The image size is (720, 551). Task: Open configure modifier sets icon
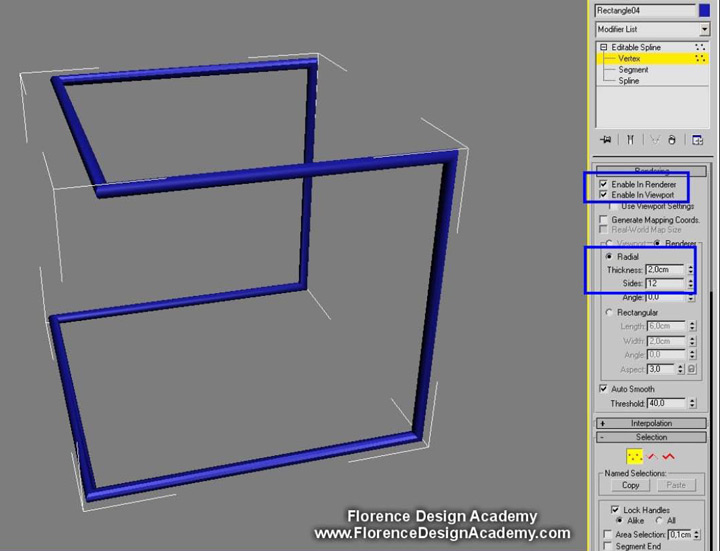click(x=697, y=140)
